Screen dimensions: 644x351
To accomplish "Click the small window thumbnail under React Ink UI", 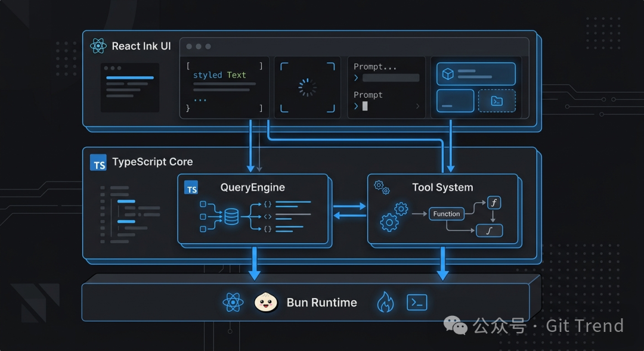I will point(130,88).
